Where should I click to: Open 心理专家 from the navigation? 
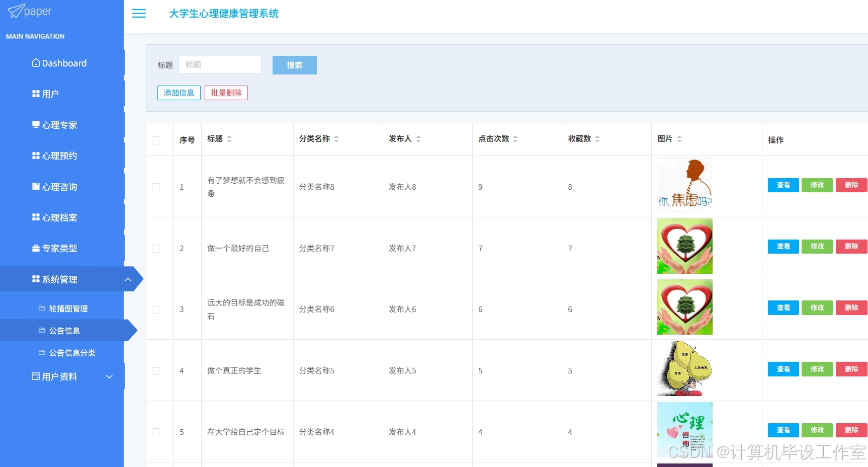[59, 125]
